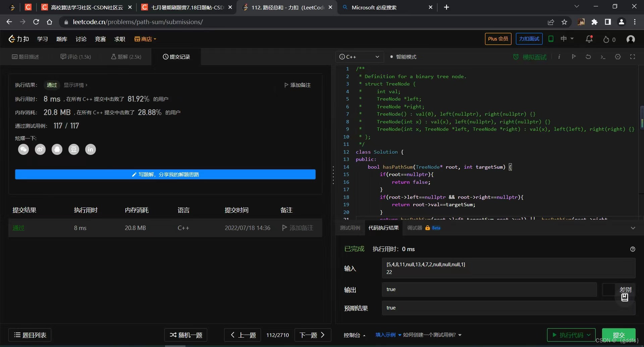644x347 pixels.
Task: Expand the 控制台 console
Action: [x=355, y=335]
